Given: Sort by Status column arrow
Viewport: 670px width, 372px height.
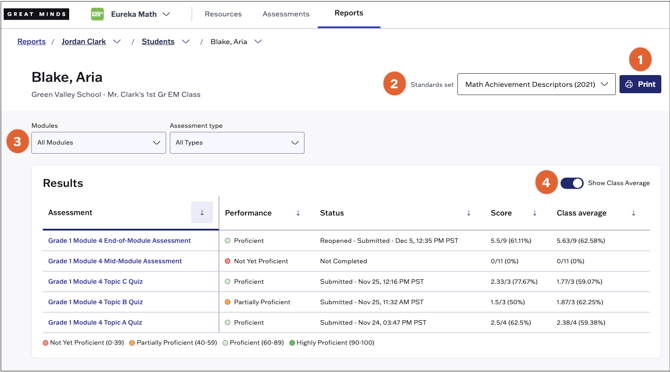Looking at the screenshot, I should pyautogui.click(x=469, y=213).
